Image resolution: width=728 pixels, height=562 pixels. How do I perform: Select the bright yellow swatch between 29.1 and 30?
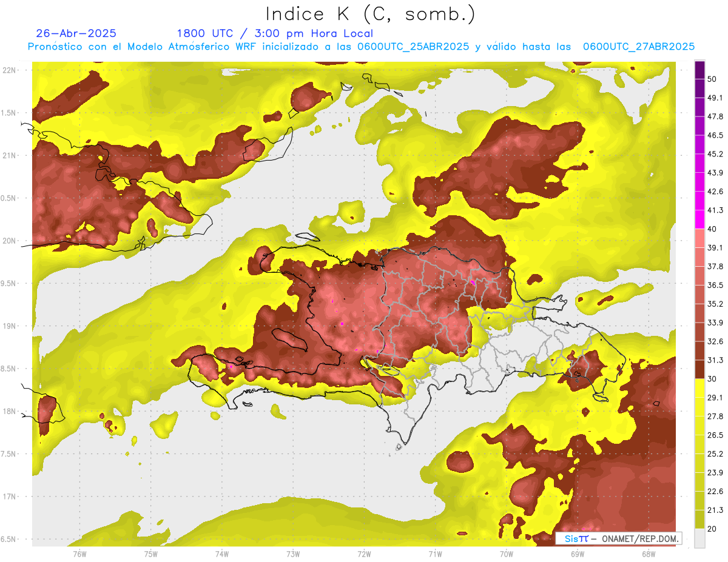(x=699, y=388)
